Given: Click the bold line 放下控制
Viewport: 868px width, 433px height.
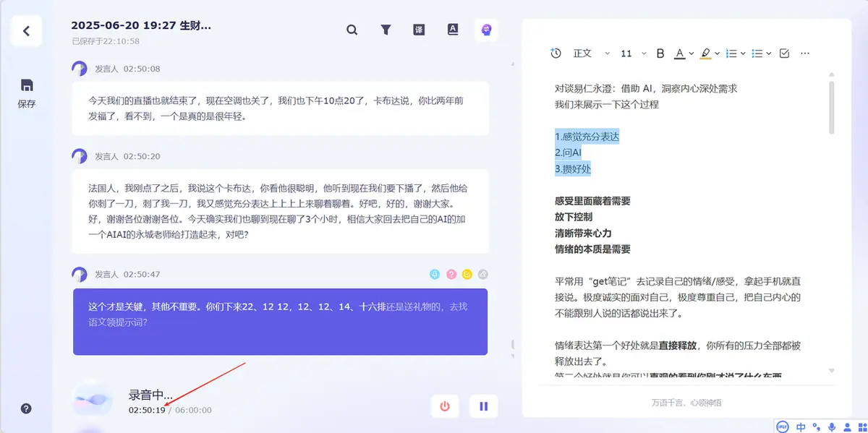Looking at the screenshot, I should pos(574,217).
